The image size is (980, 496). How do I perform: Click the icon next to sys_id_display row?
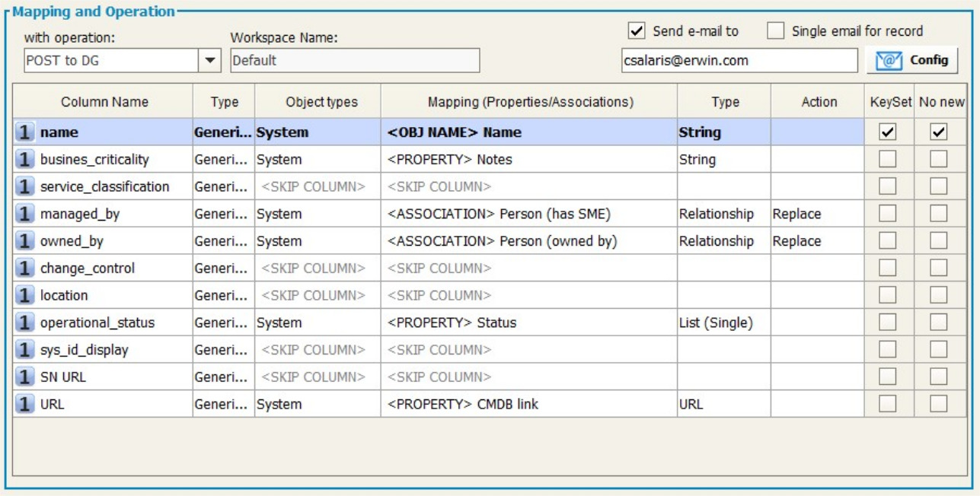[24, 350]
